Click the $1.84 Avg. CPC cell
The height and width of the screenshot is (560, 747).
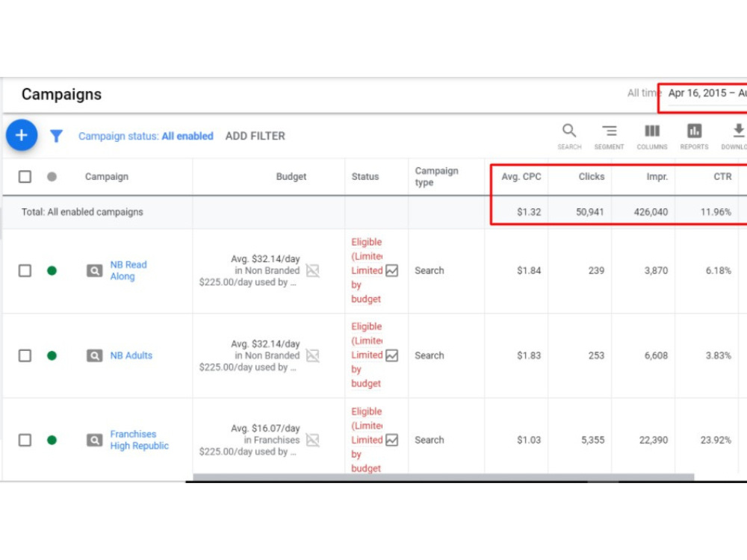coord(529,270)
